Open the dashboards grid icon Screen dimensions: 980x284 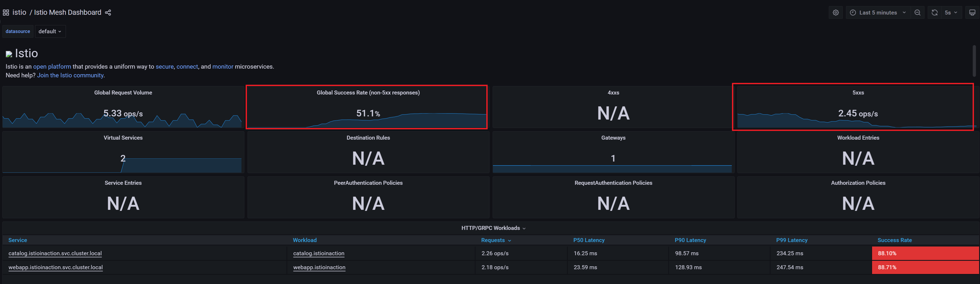click(6, 13)
